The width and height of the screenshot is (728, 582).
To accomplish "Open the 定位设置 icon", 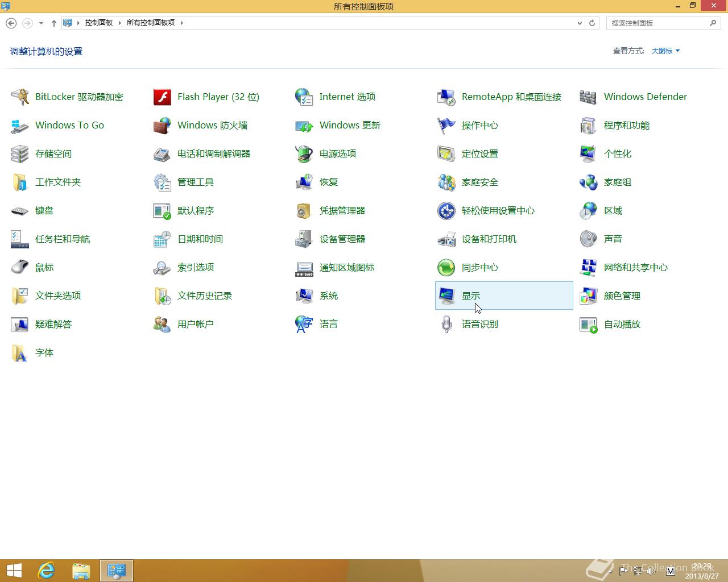I will pyautogui.click(x=446, y=153).
